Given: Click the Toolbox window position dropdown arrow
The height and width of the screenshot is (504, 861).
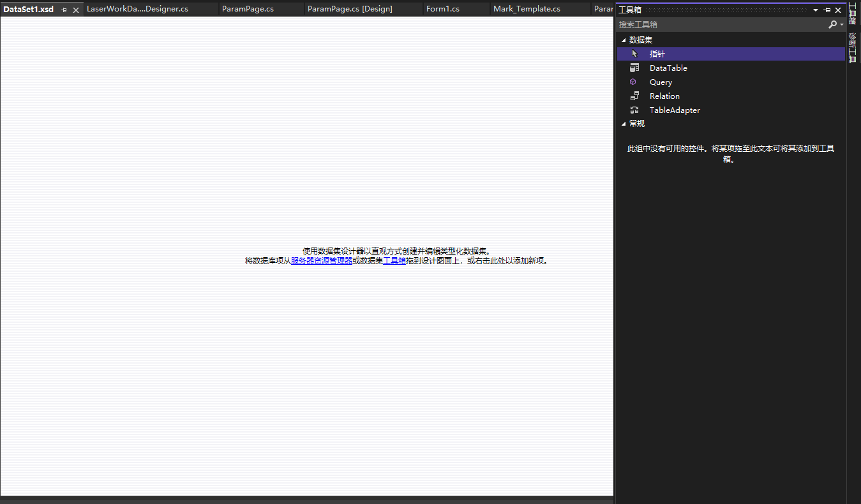Looking at the screenshot, I should click(x=815, y=10).
